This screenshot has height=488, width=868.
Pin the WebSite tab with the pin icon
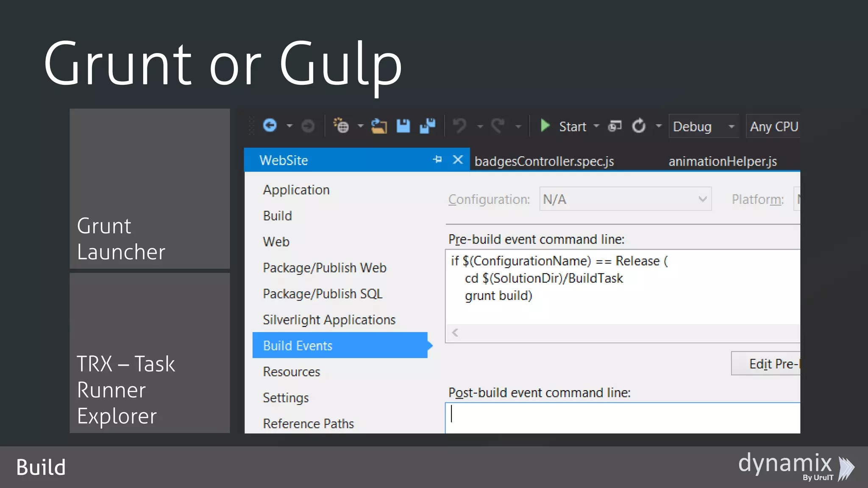tap(437, 160)
